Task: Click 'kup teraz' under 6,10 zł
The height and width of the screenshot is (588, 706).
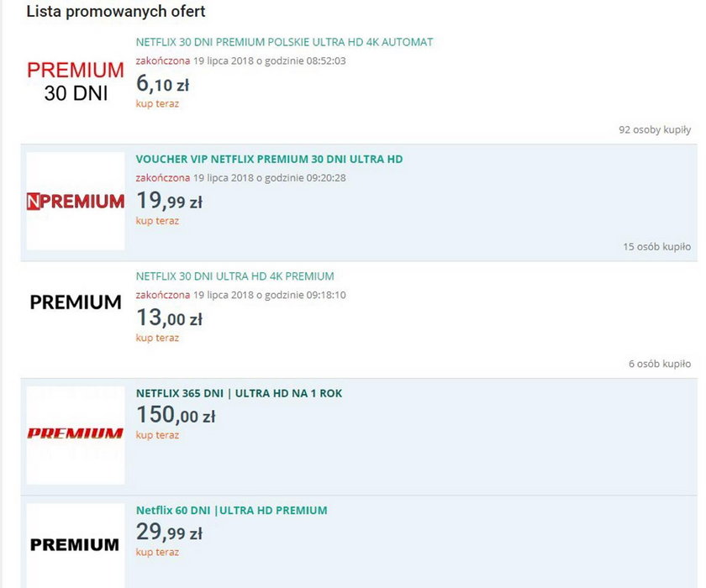Action: 157,103
